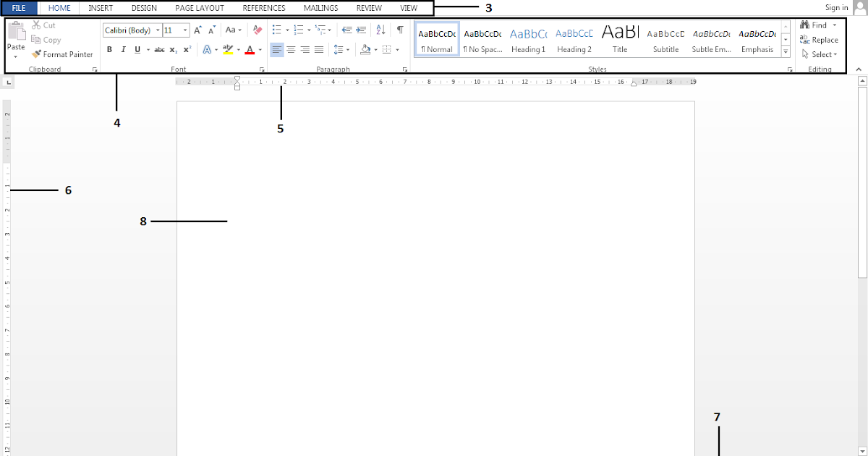Open the FILE menu
Screen dimensions: 868x456
(x=18, y=8)
